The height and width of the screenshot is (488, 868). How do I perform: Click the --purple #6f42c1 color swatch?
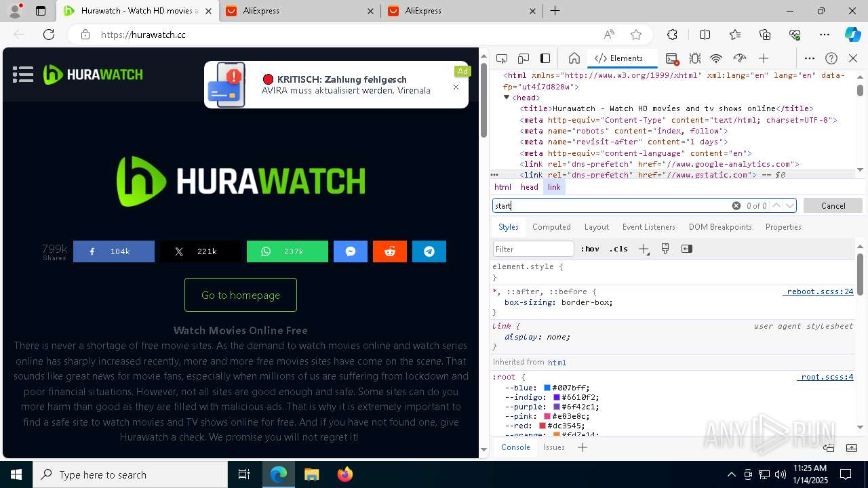[x=557, y=407]
